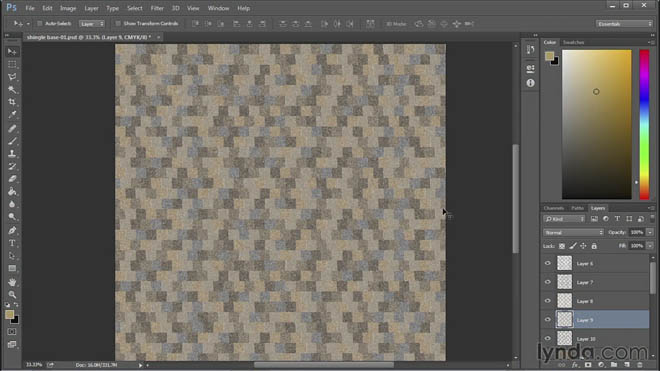Select the Lasso tool
Screen dimensions: 660x371
(x=12, y=77)
